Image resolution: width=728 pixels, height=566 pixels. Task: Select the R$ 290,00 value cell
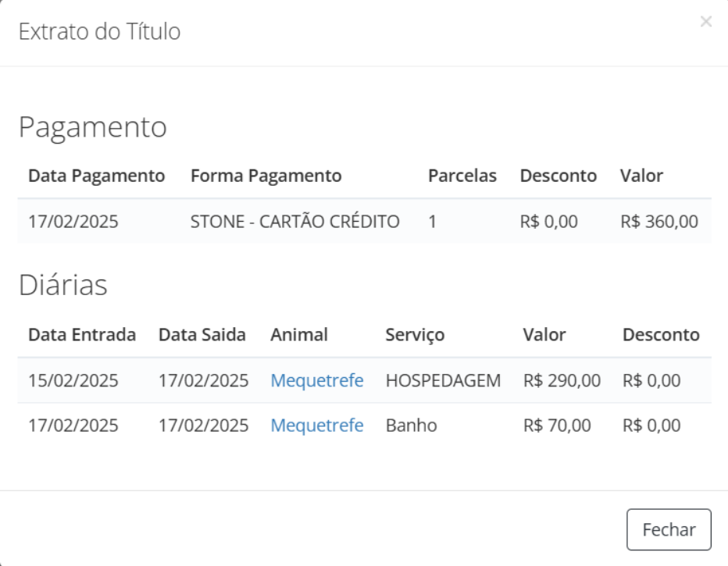tap(562, 380)
